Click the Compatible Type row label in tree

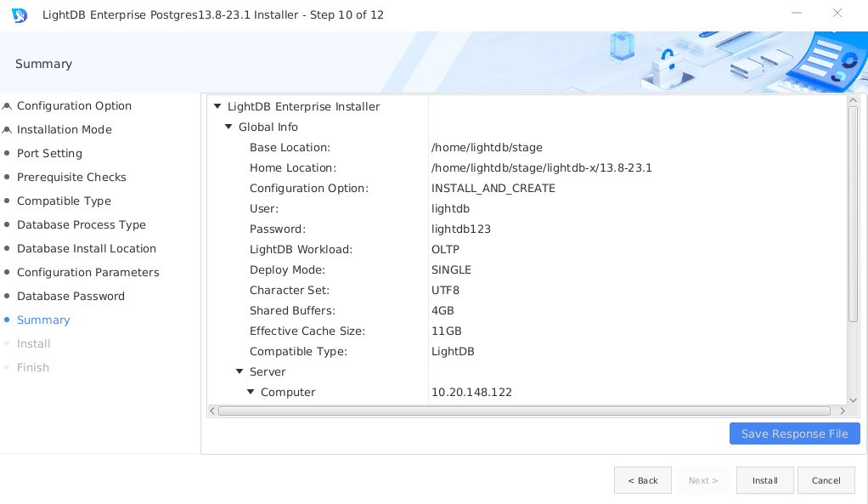tap(298, 352)
